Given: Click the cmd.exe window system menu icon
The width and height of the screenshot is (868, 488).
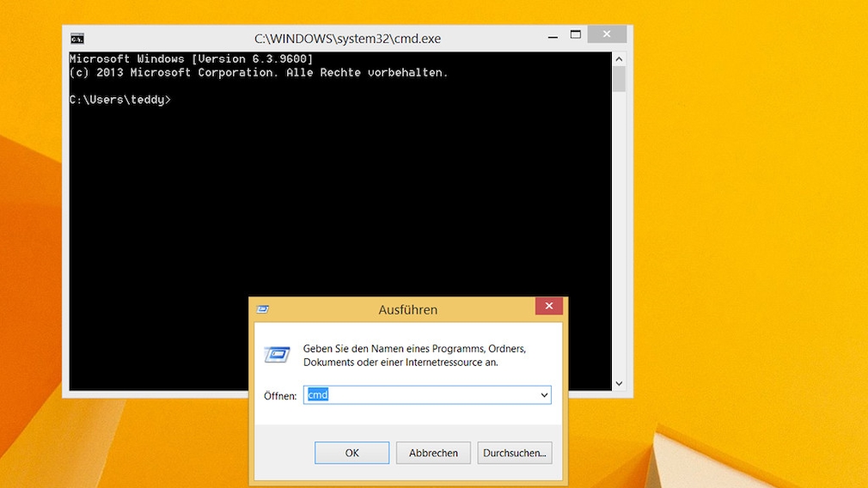Looking at the screenshot, I should coord(77,38).
